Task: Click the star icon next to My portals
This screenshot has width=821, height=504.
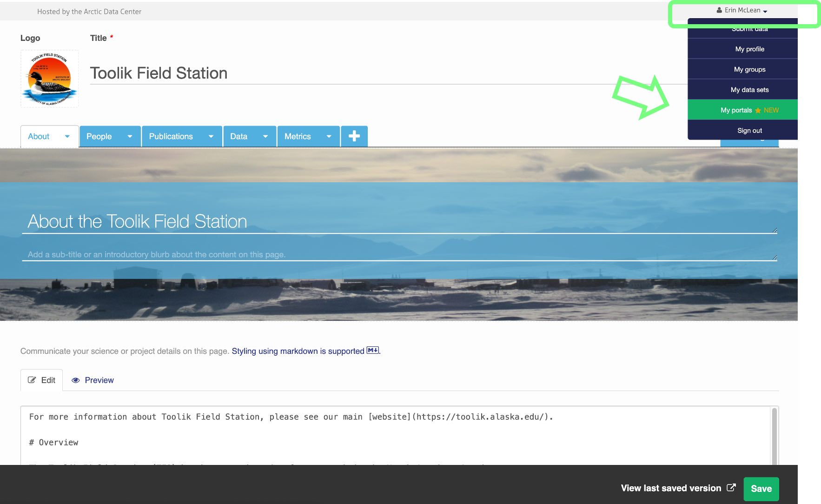Action: 758,110
